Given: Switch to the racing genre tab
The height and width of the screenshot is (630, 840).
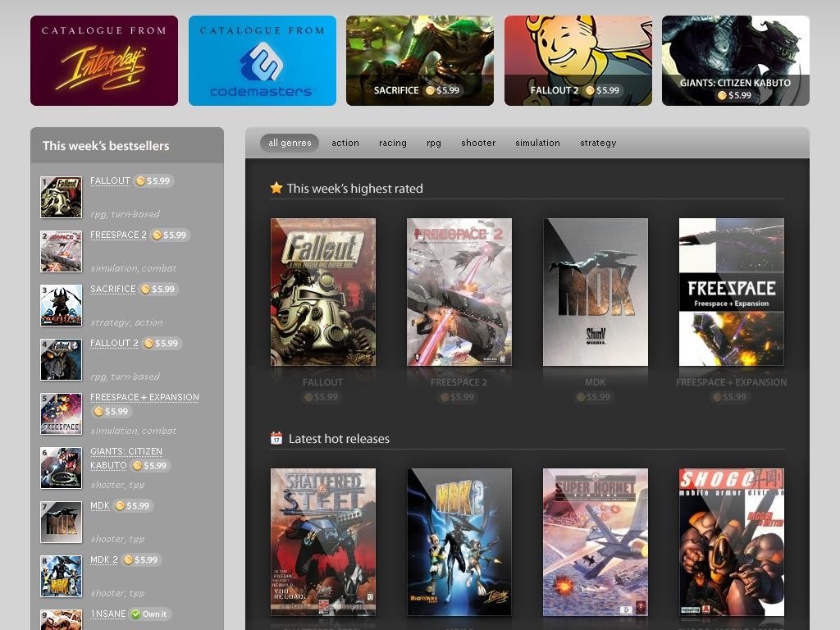Looking at the screenshot, I should click(x=392, y=143).
